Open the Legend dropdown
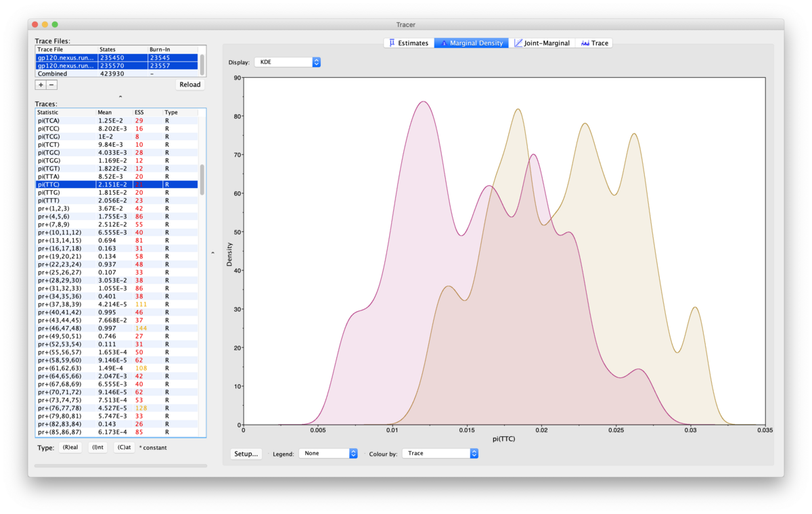The height and width of the screenshot is (514, 812). 328,453
